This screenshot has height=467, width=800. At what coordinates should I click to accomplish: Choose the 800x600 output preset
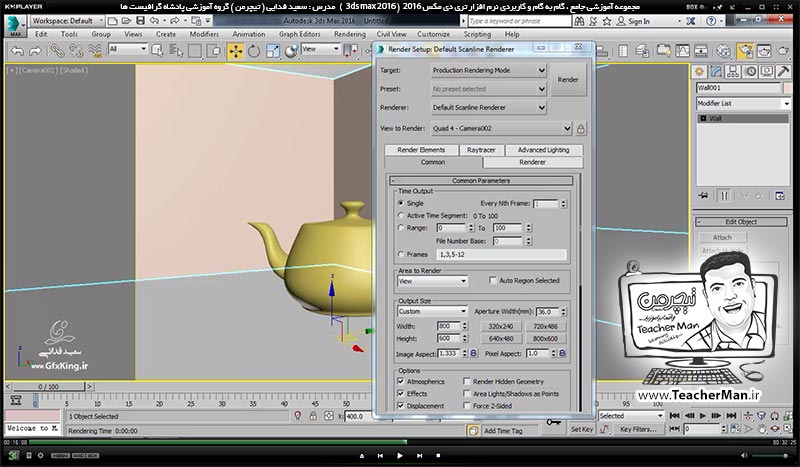(x=545, y=338)
